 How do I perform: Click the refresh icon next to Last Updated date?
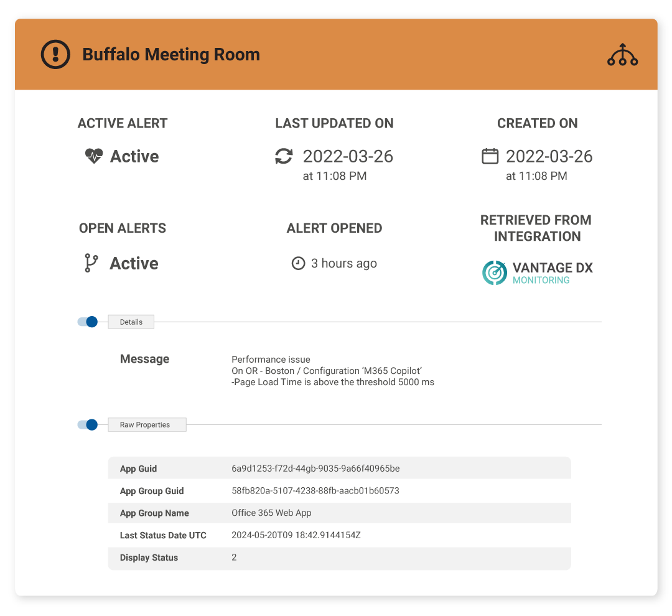(284, 157)
